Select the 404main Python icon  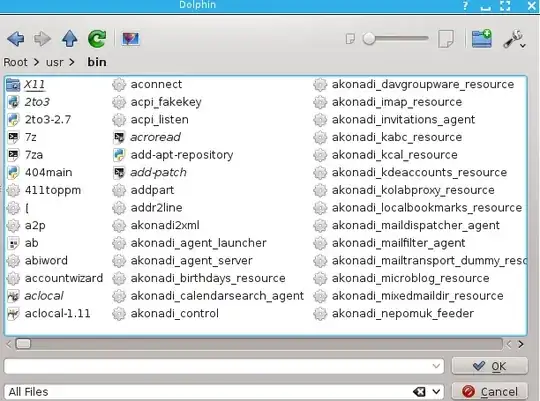click(x=13, y=173)
